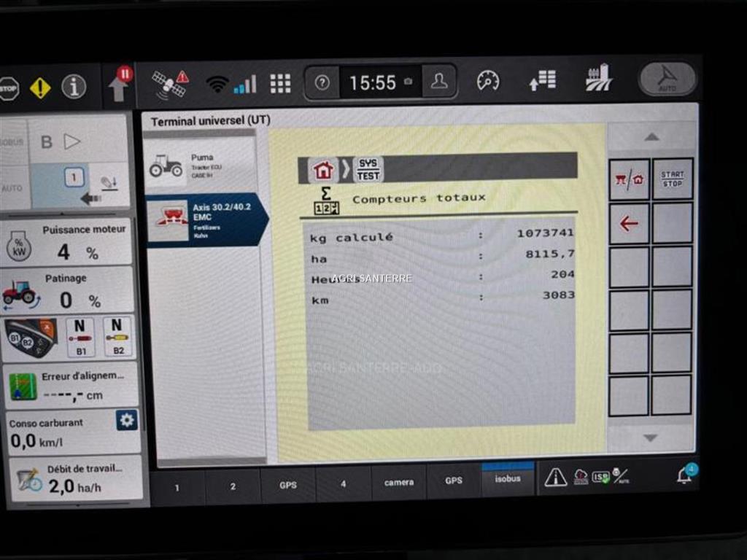
Task: Select the Puma tractor ECU entry
Action: [200, 166]
